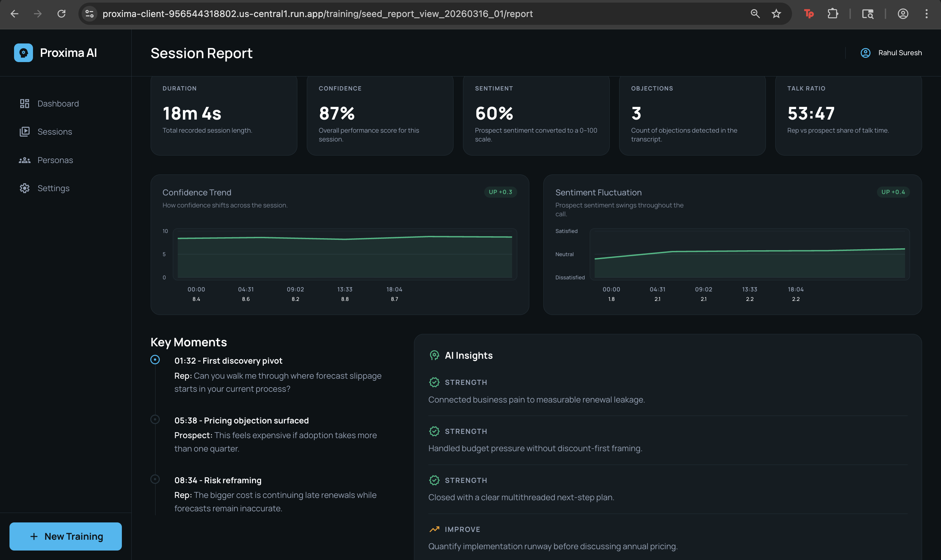Navigate to Sessions via the sidebar entry
Screen dimensions: 941x560
point(55,131)
